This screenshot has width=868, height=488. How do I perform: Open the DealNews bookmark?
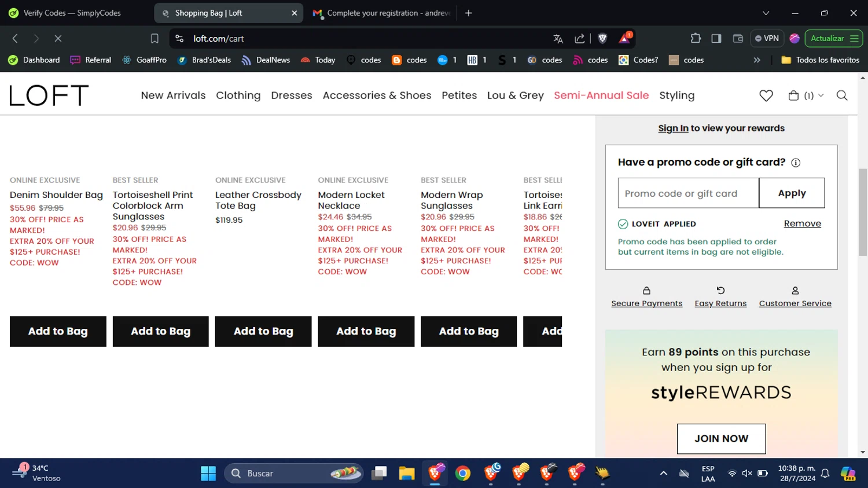(266, 60)
